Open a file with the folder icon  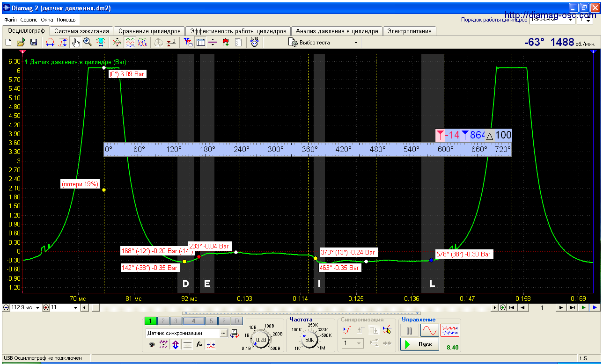[x=21, y=42]
